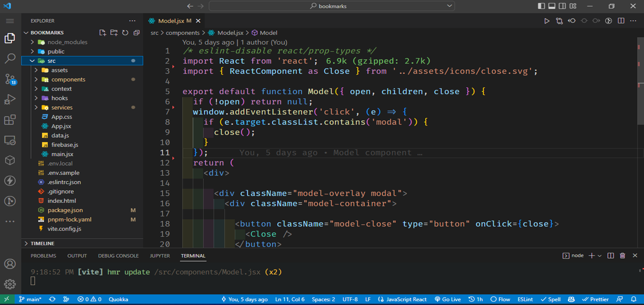
Task: Open the Accounts icon in activity bar
Action: (x=10, y=264)
